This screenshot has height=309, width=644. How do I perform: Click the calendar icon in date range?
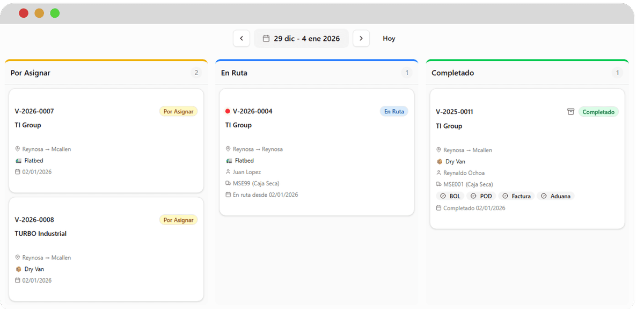click(x=266, y=39)
